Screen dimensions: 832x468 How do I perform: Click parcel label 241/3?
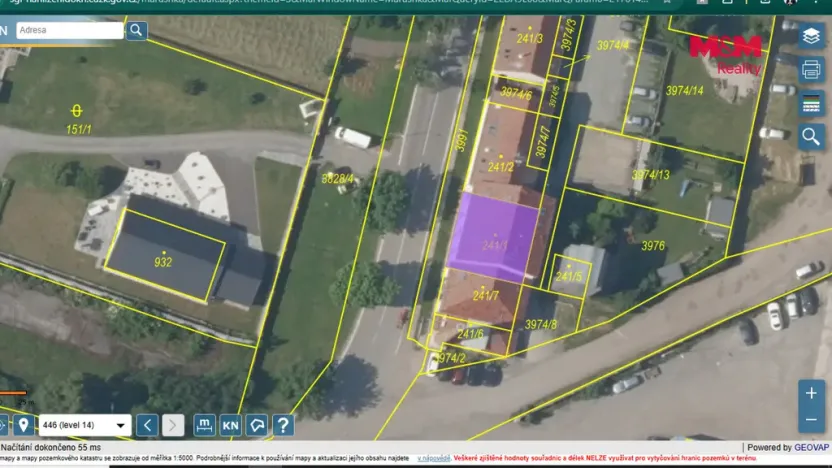click(530, 38)
